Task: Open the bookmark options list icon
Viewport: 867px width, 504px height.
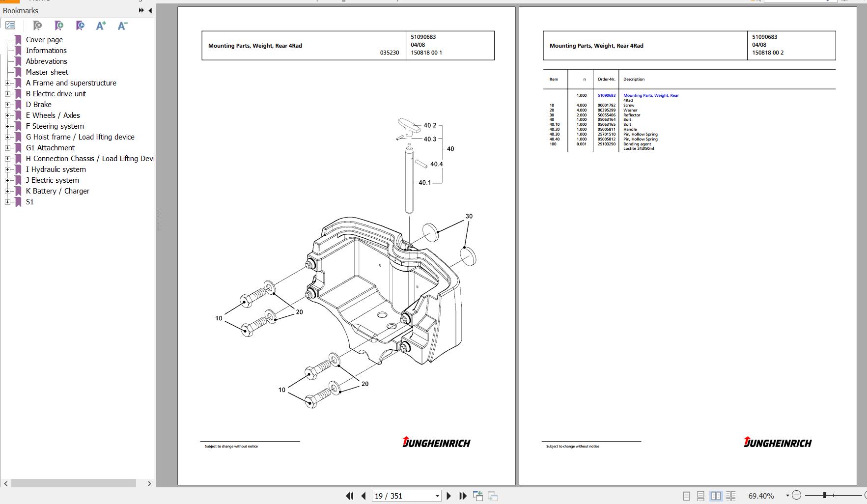Action: tap(10, 25)
